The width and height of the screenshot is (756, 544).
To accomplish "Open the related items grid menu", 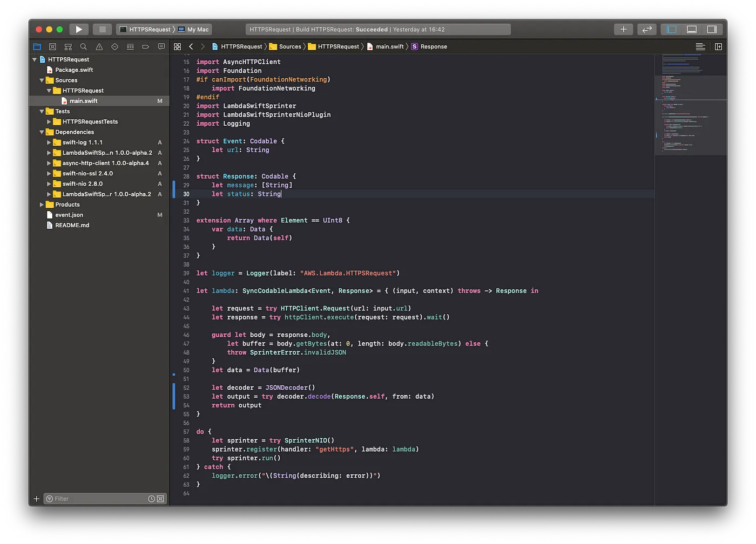I will (x=177, y=47).
